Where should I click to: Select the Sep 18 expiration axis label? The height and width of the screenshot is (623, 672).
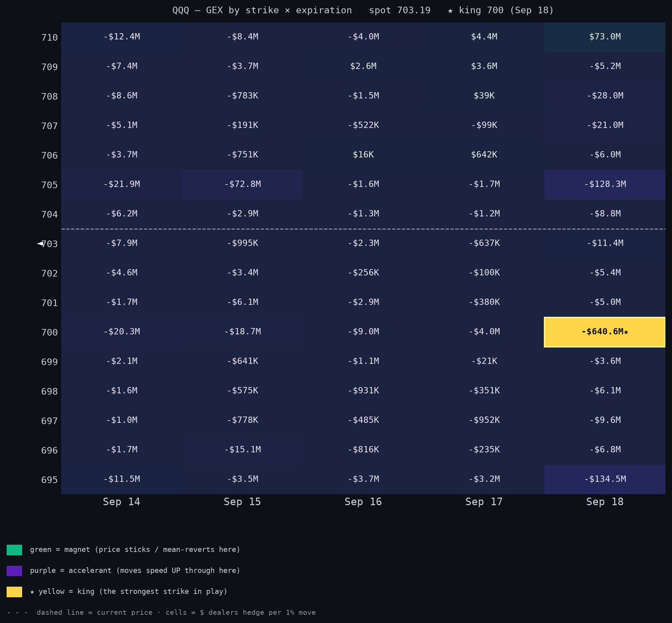(x=605, y=502)
